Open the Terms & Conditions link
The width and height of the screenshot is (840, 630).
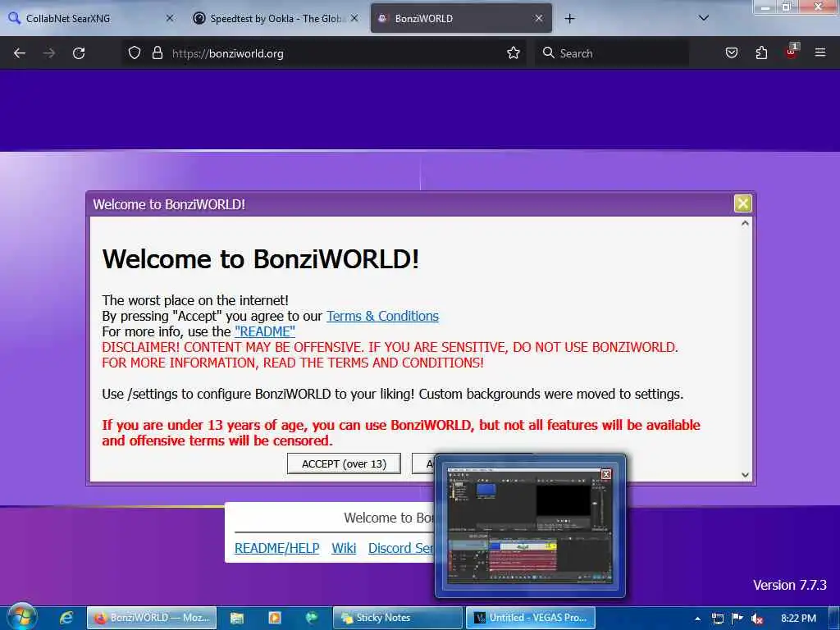point(382,316)
